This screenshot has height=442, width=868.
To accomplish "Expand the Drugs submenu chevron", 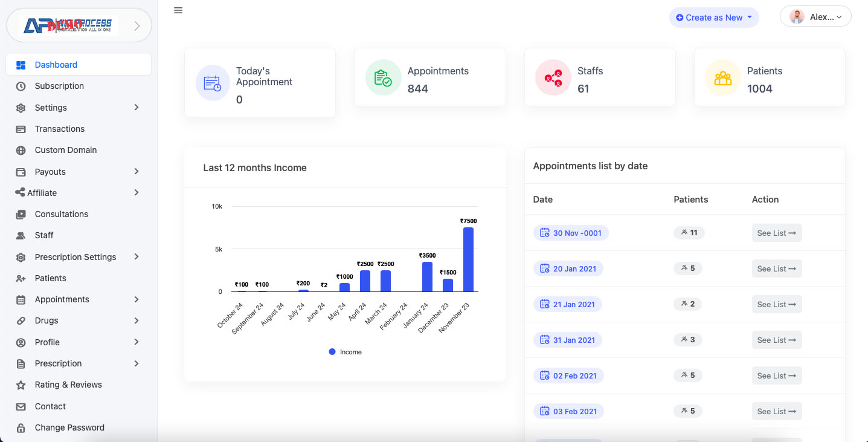I will click(x=137, y=320).
